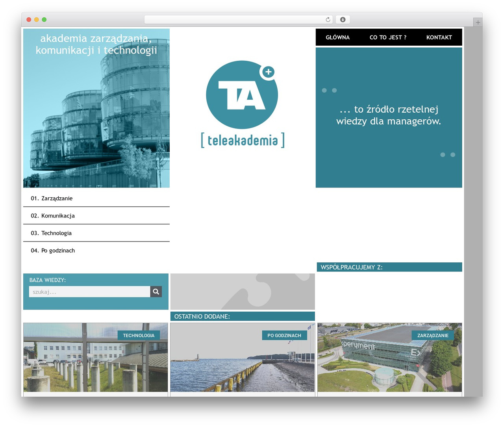Close the window with the red button
This screenshot has width=504, height=427.
(29, 20)
